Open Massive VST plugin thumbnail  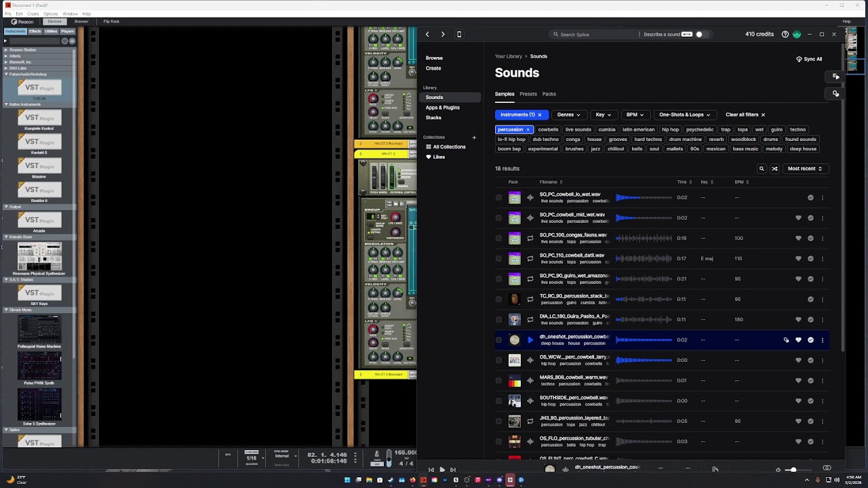pyautogui.click(x=39, y=167)
